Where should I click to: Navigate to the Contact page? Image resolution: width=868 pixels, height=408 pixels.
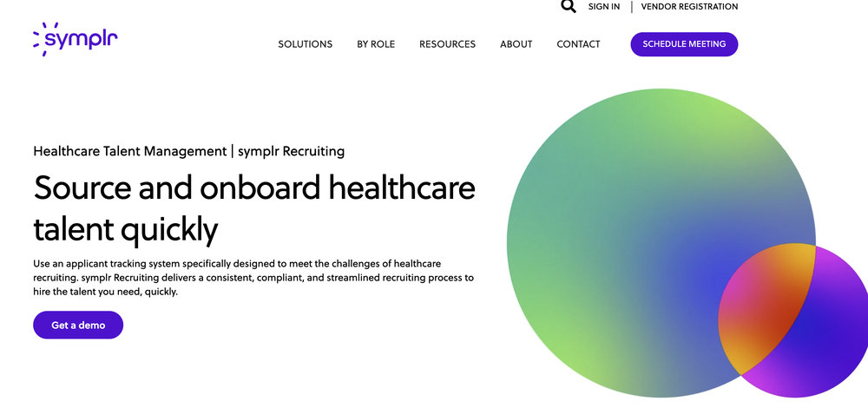pyautogui.click(x=578, y=44)
